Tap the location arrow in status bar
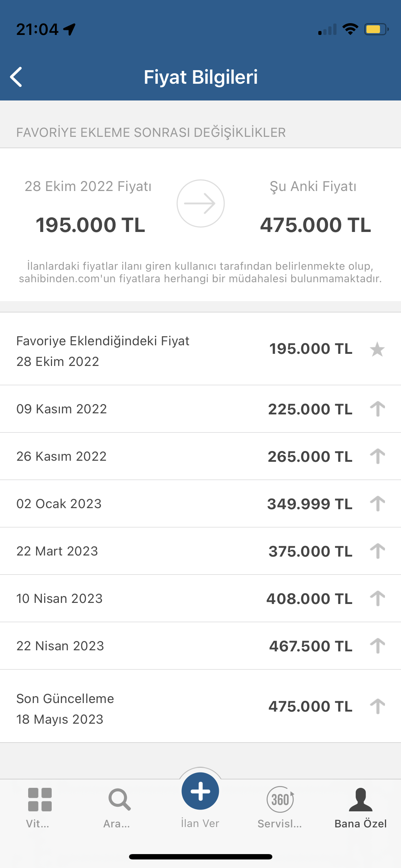Image resolution: width=401 pixels, height=868 pixels. pyautogui.click(x=70, y=30)
